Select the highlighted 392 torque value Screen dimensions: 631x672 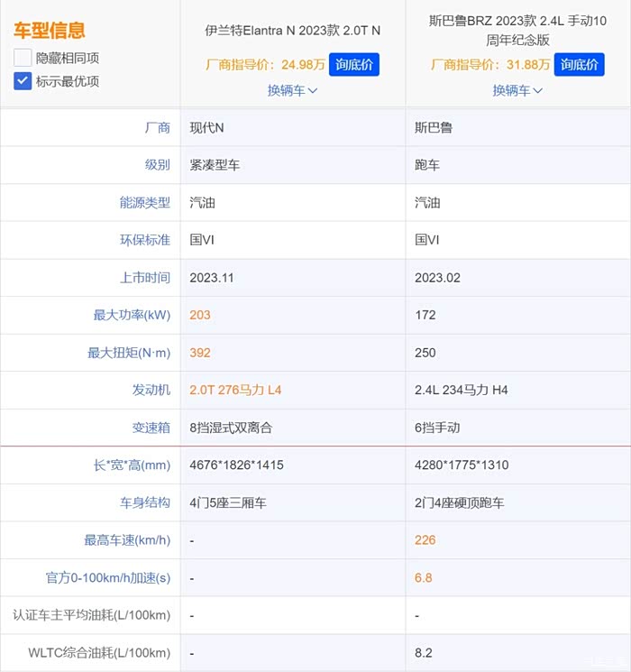point(200,353)
